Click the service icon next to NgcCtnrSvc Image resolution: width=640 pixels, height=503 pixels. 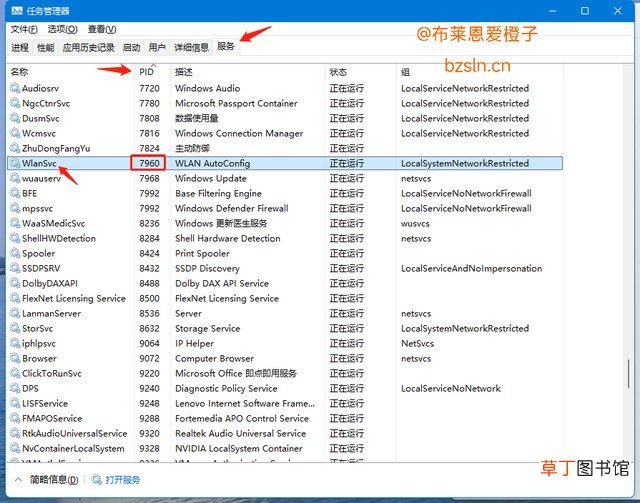coord(15,103)
